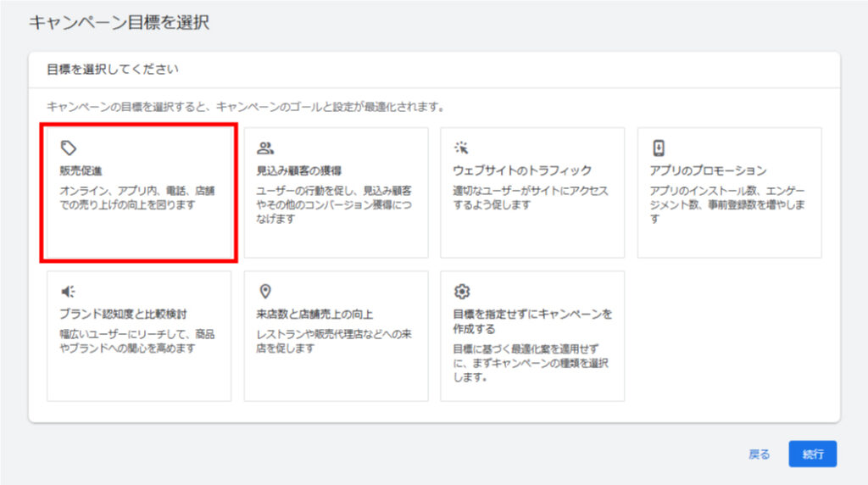Viewport: 868px width, 485px height.
Task: Go back using the 戻る link
Action: coord(759,454)
